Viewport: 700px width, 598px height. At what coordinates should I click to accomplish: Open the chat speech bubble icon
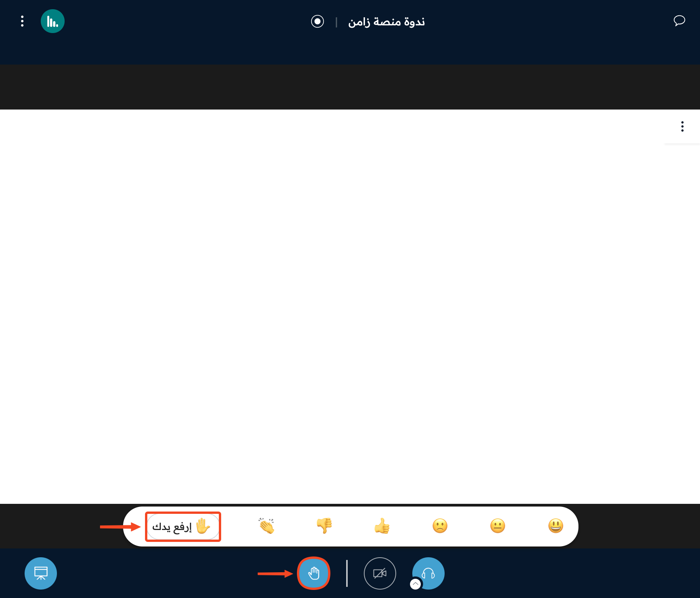(x=679, y=20)
